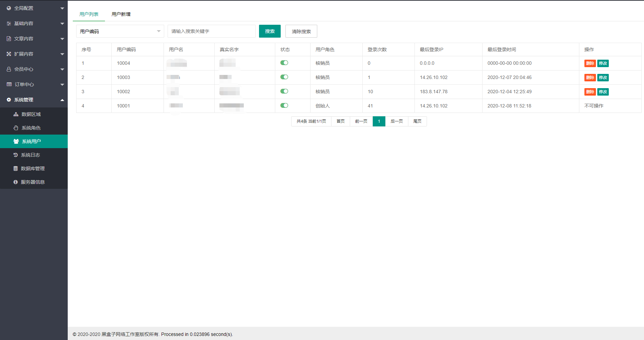Click the 会员中心 user icon
Image resolution: width=644 pixels, height=340 pixels.
tap(9, 69)
